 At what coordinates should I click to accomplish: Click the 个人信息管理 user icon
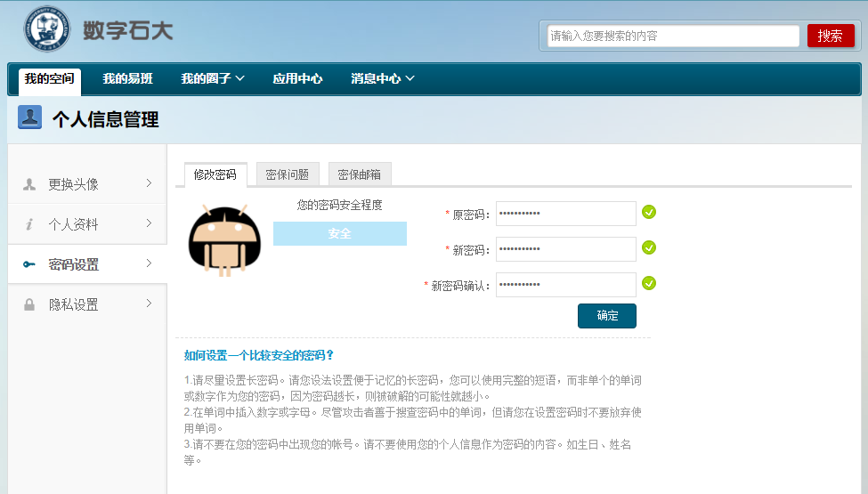click(30, 117)
